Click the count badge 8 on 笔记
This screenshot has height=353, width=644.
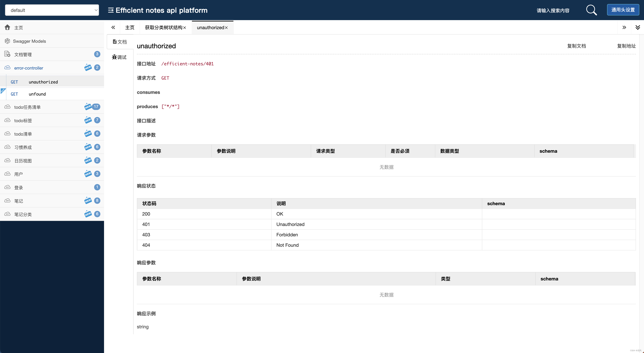pos(97,200)
